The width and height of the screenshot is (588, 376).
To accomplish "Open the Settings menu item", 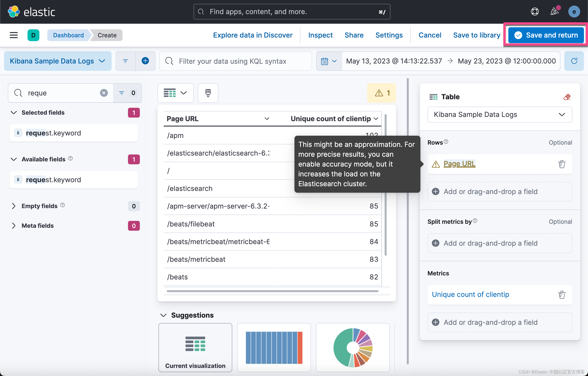I will coord(389,35).
